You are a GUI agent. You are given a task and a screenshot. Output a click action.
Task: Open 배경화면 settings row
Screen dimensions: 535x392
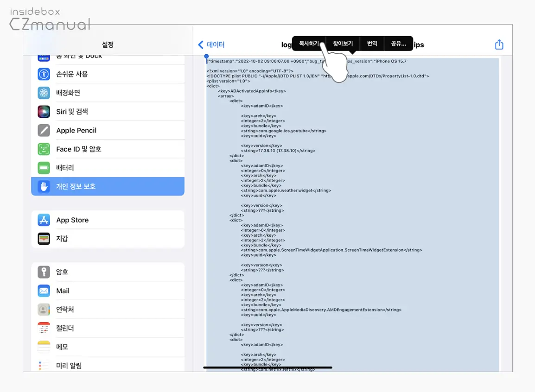[x=108, y=93]
